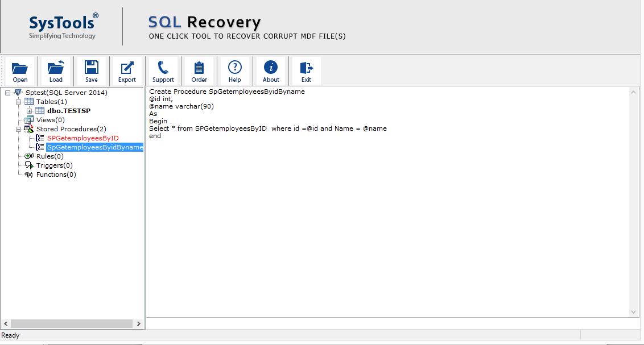Click the 'As' script line
The width and height of the screenshot is (644, 345).
click(x=153, y=114)
